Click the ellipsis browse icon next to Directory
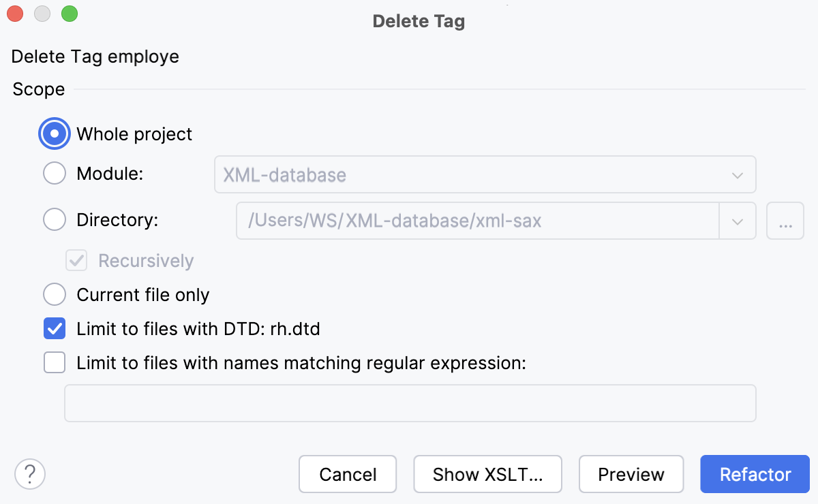The image size is (818, 504). coord(785,221)
